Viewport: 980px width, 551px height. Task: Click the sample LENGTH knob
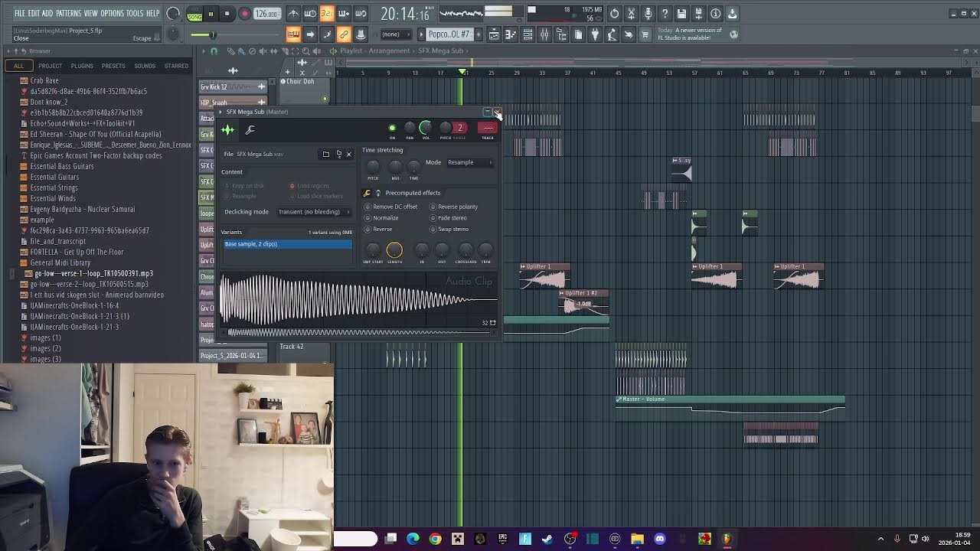(394, 249)
